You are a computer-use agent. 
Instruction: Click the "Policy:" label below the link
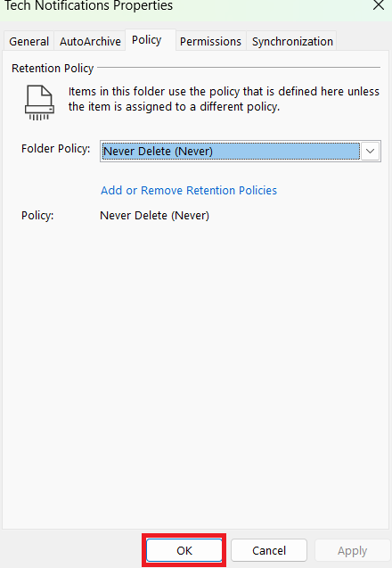(x=37, y=216)
